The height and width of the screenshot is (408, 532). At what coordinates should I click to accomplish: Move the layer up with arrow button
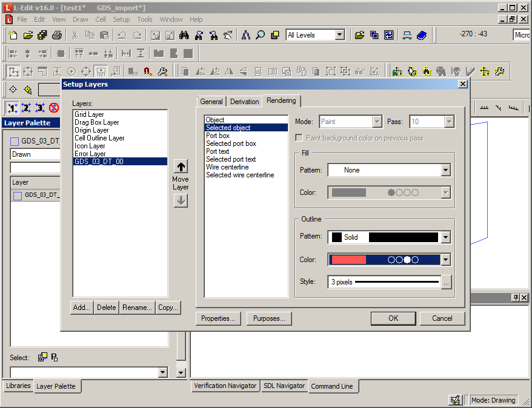(181, 166)
